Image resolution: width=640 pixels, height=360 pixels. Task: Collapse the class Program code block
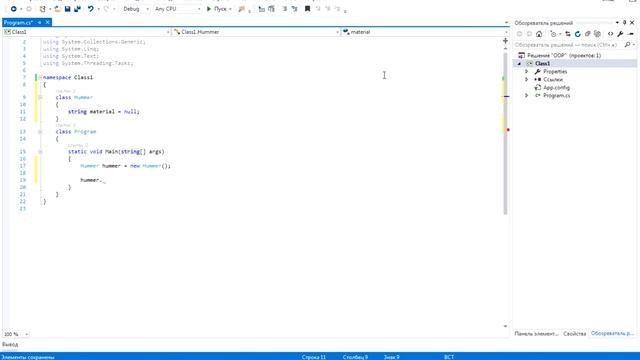point(40,132)
